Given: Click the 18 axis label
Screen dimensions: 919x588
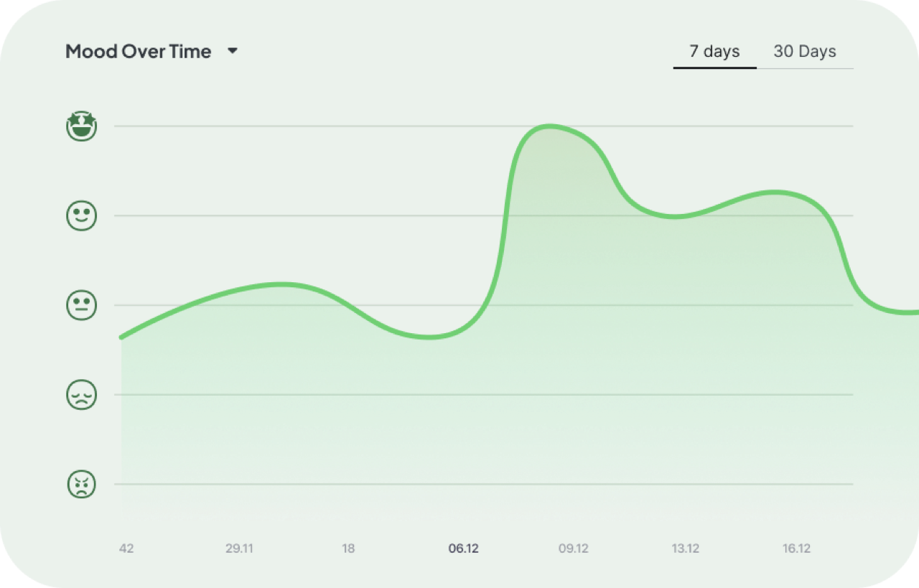Looking at the screenshot, I should click(x=348, y=549).
